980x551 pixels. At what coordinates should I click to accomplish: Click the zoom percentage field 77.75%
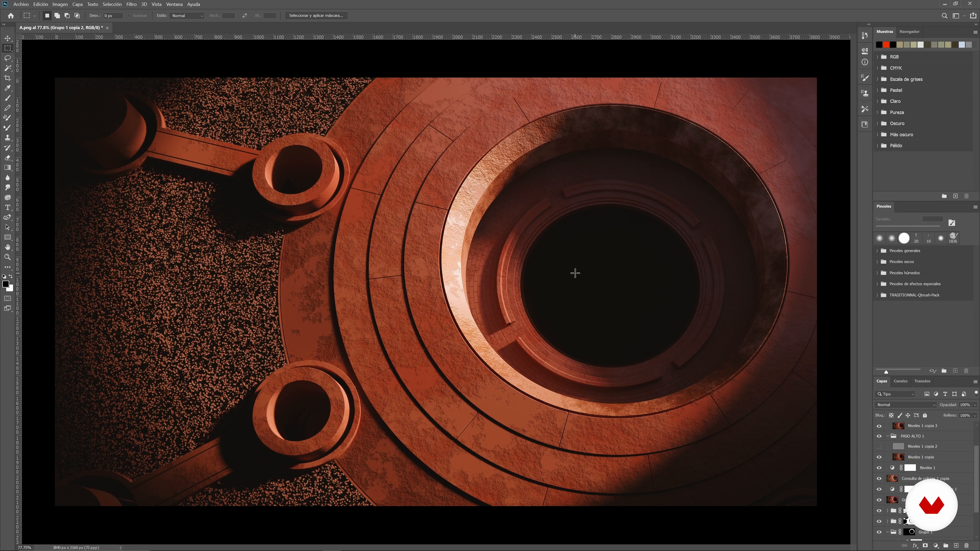click(24, 548)
